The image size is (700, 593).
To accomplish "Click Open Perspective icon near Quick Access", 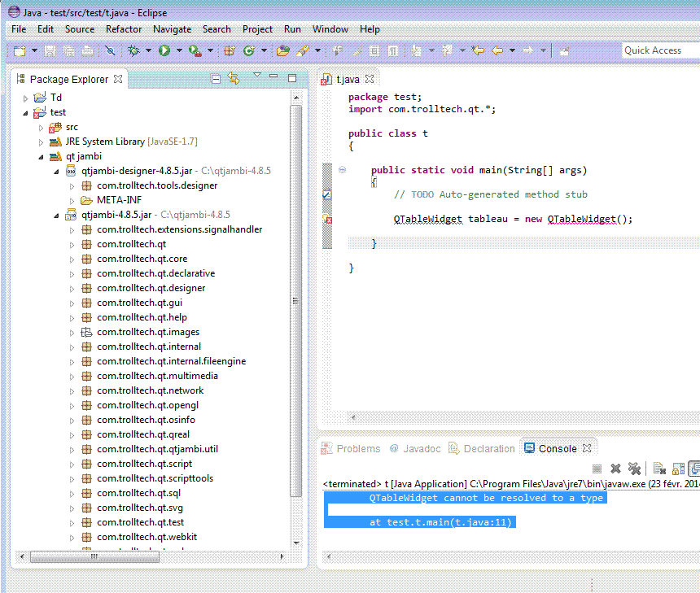I will pos(565,51).
